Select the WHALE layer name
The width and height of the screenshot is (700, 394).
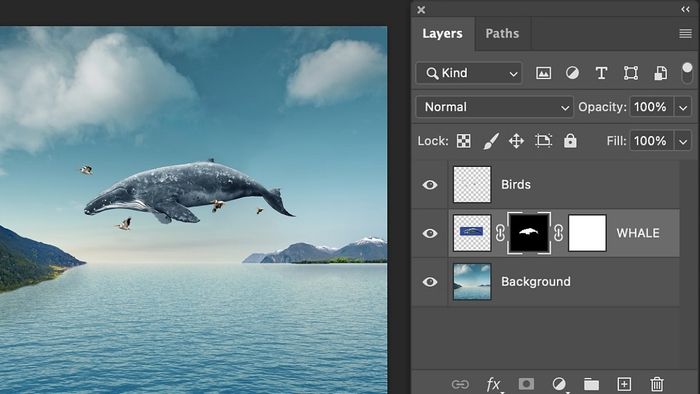(638, 233)
